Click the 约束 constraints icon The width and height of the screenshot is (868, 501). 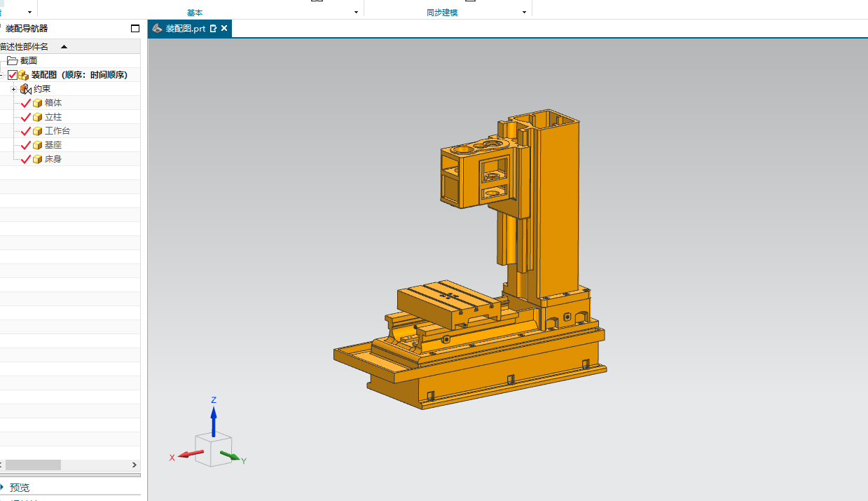point(25,89)
